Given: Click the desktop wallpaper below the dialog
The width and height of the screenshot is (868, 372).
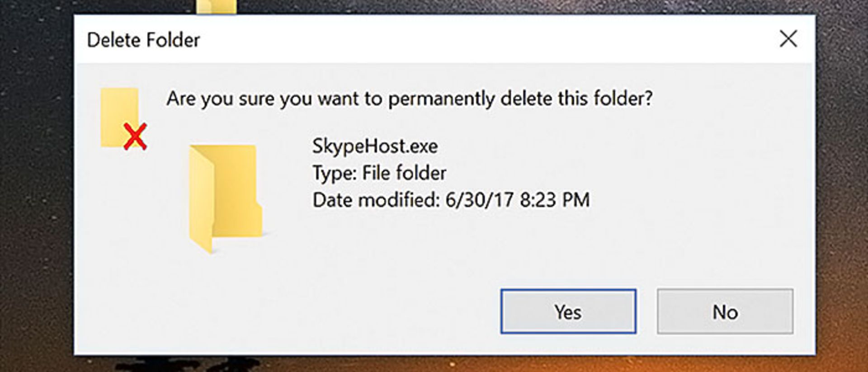Looking at the screenshot, I should pyautogui.click(x=434, y=364).
